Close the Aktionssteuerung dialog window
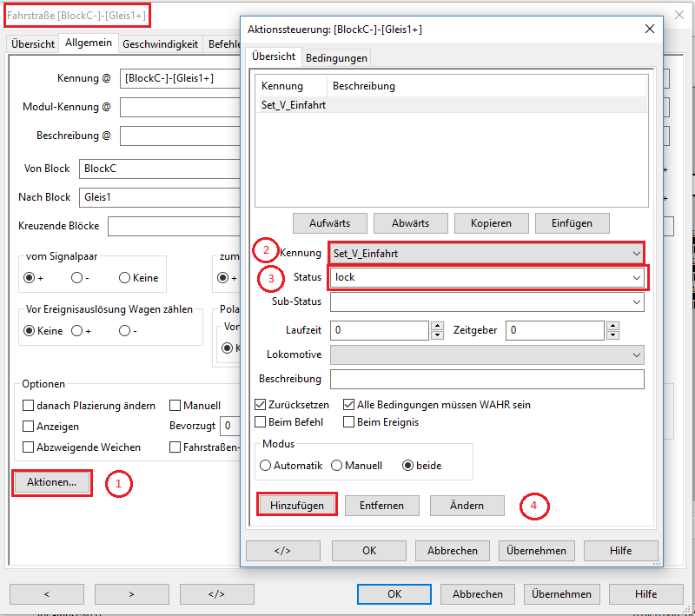 click(x=649, y=30)
